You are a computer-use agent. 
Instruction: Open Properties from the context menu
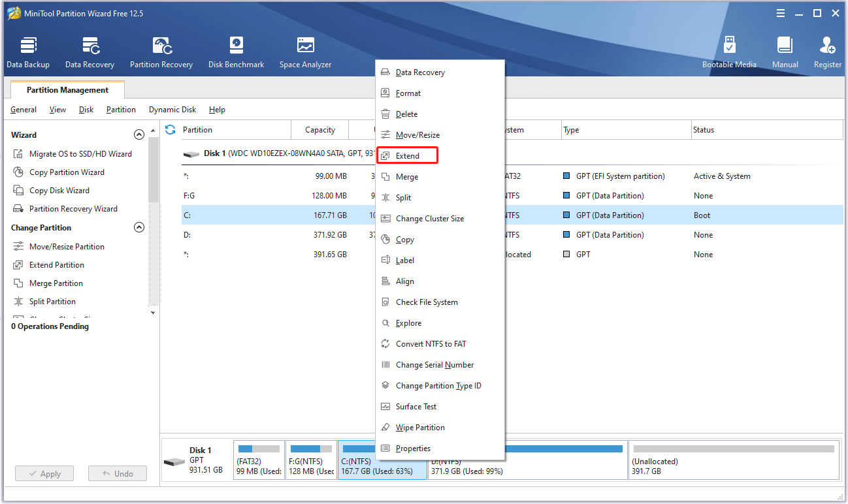pos(439,449)
